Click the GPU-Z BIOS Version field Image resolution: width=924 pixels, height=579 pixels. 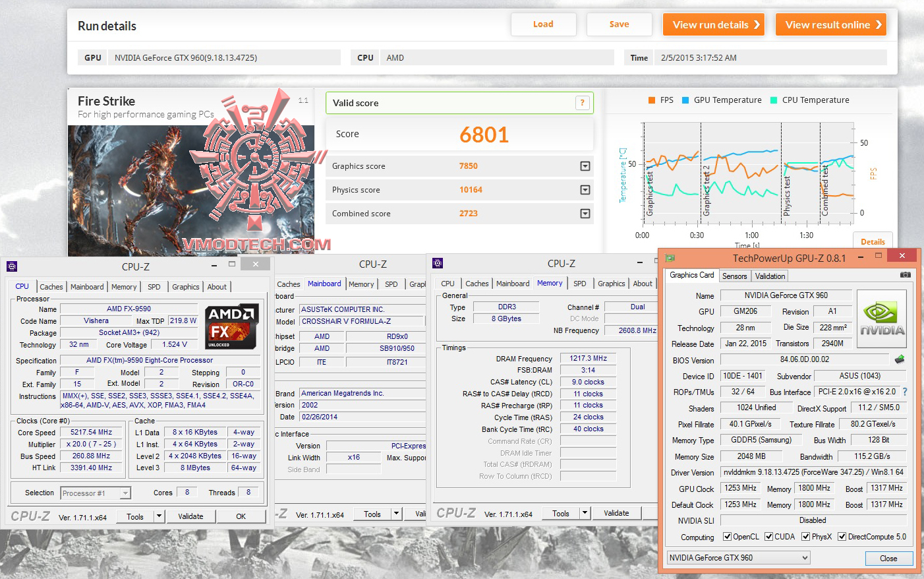tap(805, 359)
